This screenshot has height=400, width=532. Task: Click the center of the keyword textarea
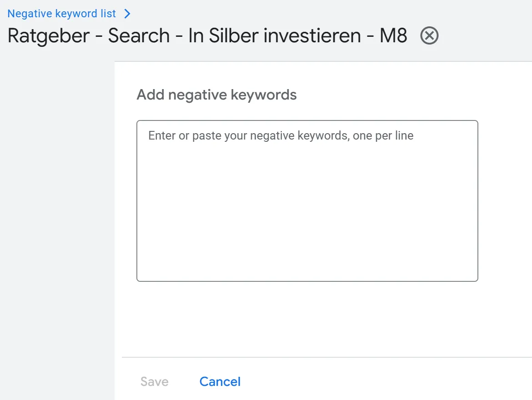[307, 201]
